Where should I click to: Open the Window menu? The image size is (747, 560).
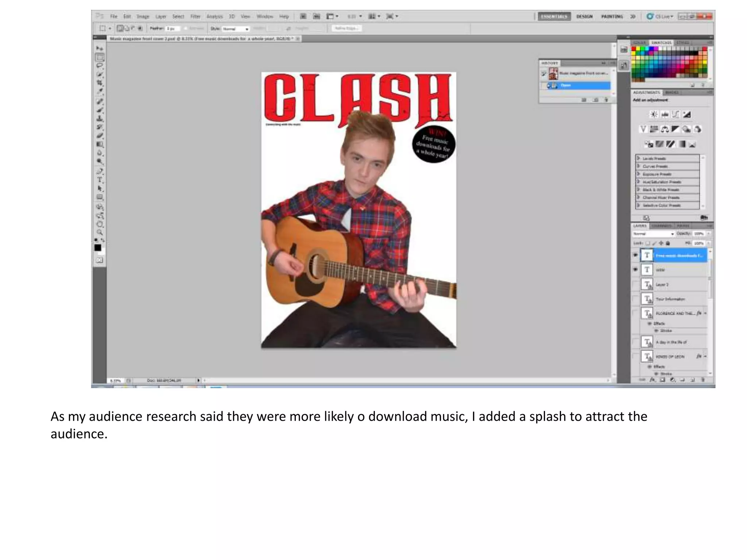point(265,16)
